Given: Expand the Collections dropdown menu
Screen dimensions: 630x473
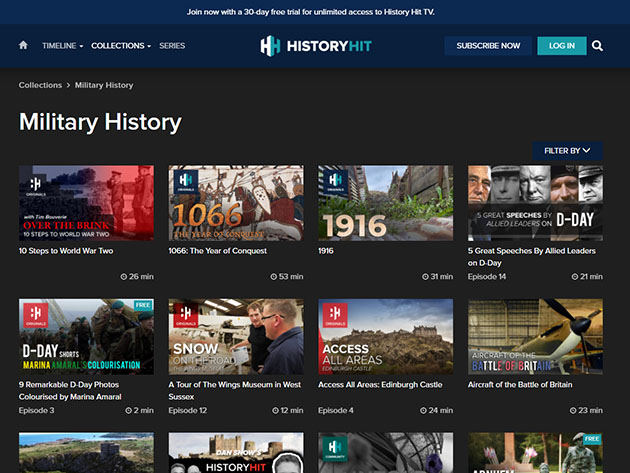Looking at the screenshot, I should click(121, 46).
